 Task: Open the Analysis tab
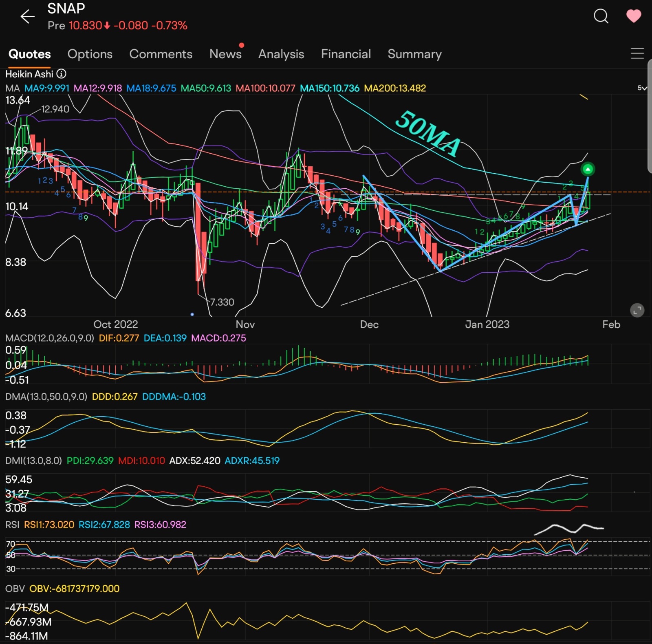[281, 54]
